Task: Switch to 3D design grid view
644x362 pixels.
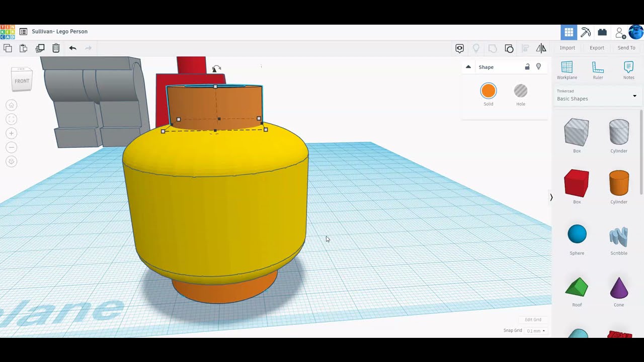Action: (569, 32)
